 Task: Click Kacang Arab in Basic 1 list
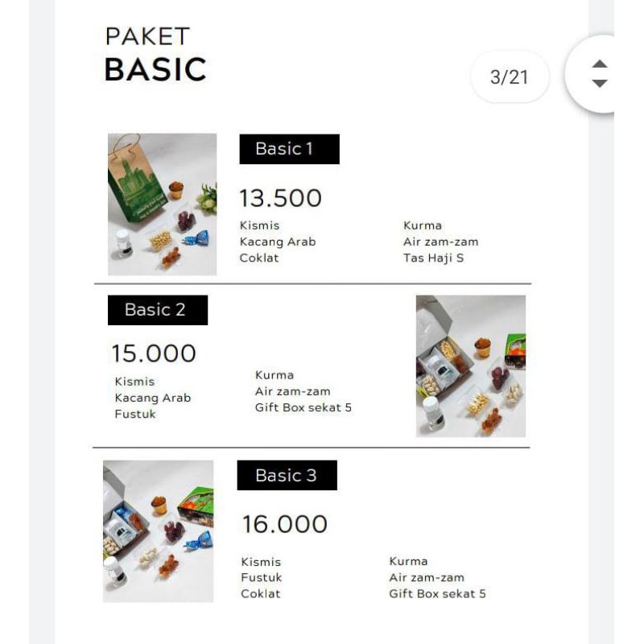(277, 242)
